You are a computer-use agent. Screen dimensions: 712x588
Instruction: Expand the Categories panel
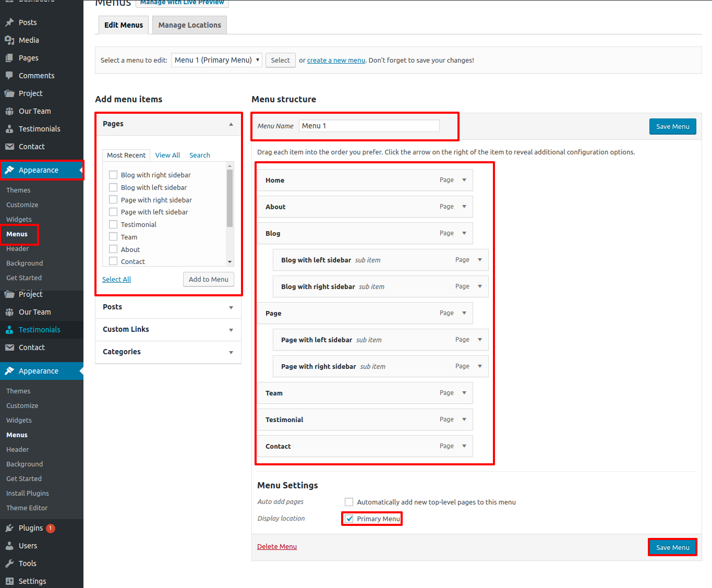point(231,353)
